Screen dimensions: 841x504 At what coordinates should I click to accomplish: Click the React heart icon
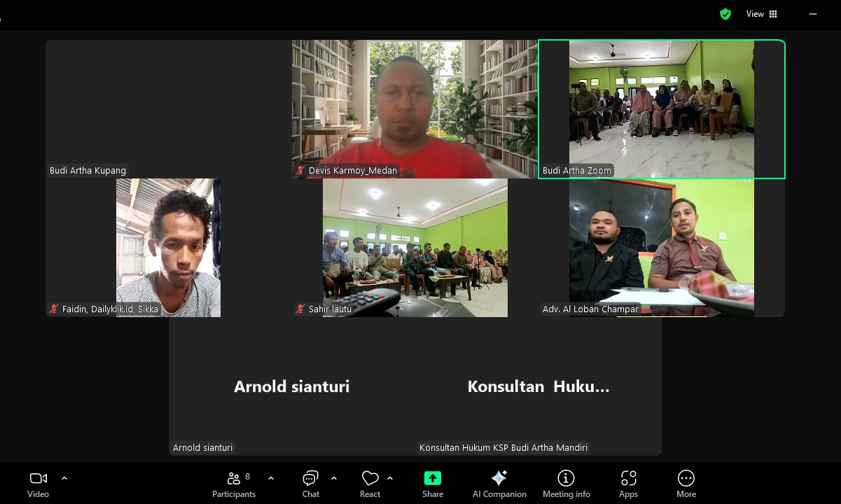[370, 484]
